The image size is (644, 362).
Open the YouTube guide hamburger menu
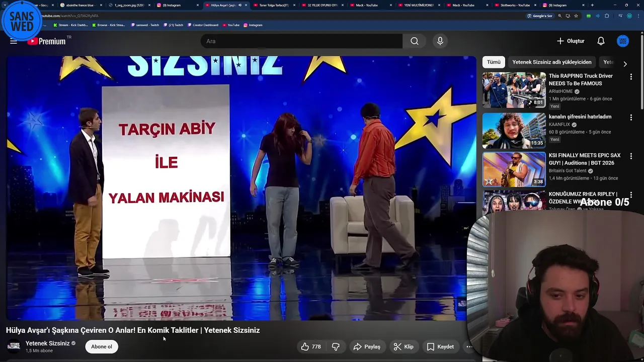pyautogui.click(x=14, y=41)
